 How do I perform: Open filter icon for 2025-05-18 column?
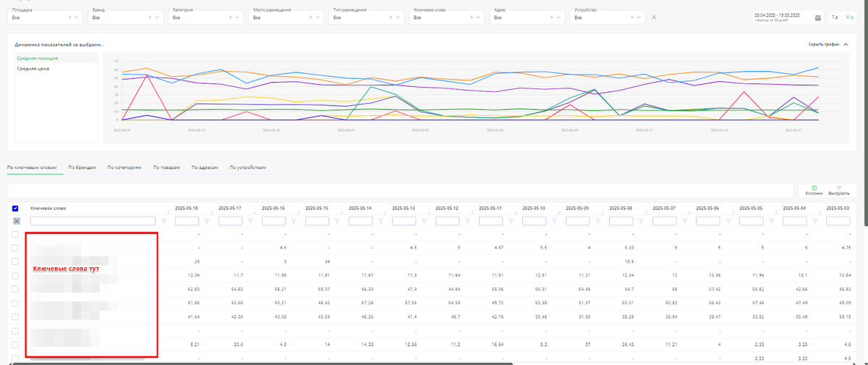[x=207, y=221]
